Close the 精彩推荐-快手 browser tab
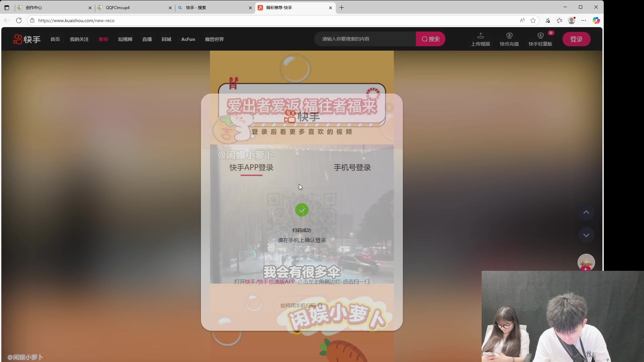Image resolution: width=644 pixels, height=362 pixels. 330,8
